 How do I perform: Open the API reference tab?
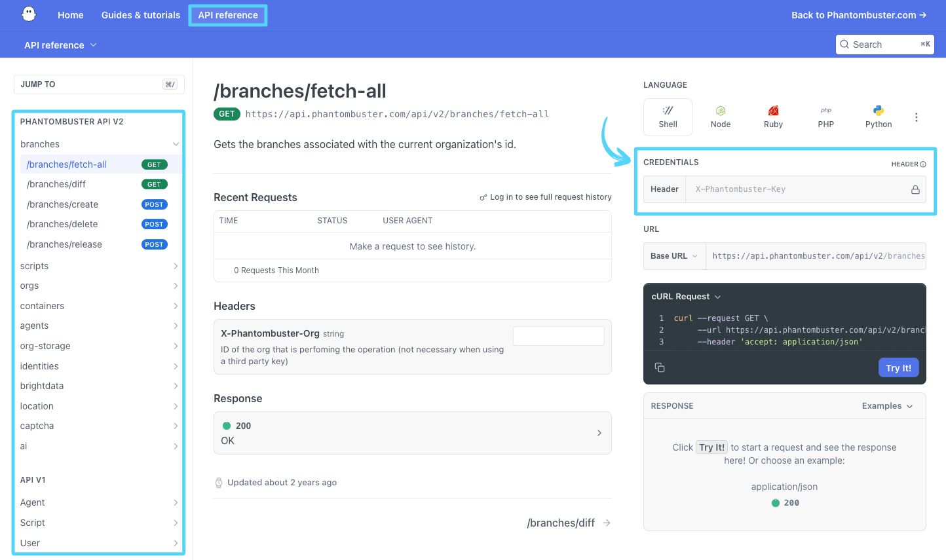(x=228, y=15)
